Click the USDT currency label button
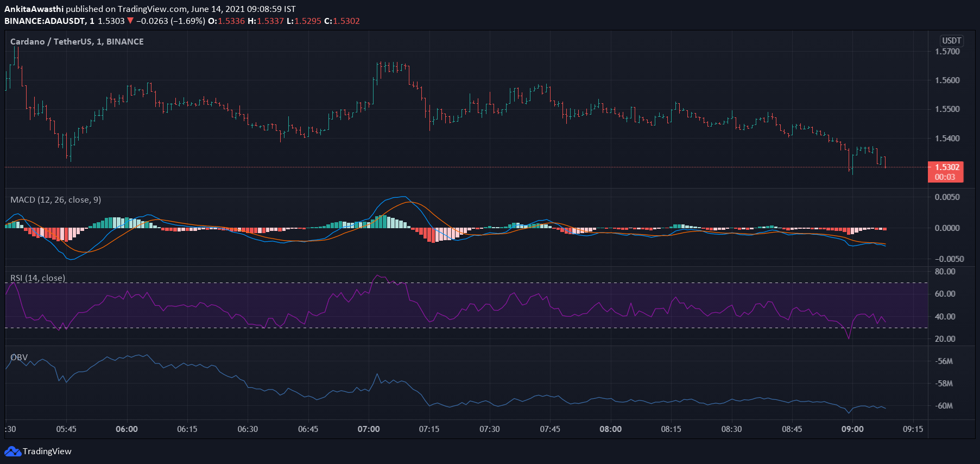Screen dimensions: 980x464 (x=952, y=41)
